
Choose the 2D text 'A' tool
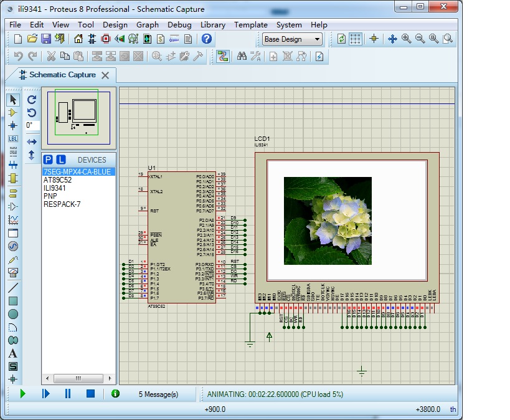click(13, 353)
